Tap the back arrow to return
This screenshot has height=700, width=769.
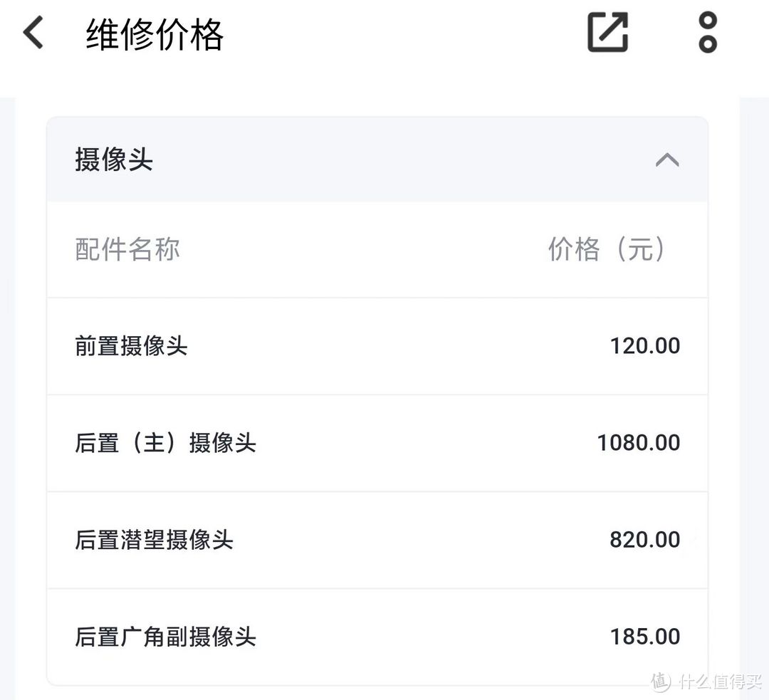pyautogui.click(x=31, y=31)
